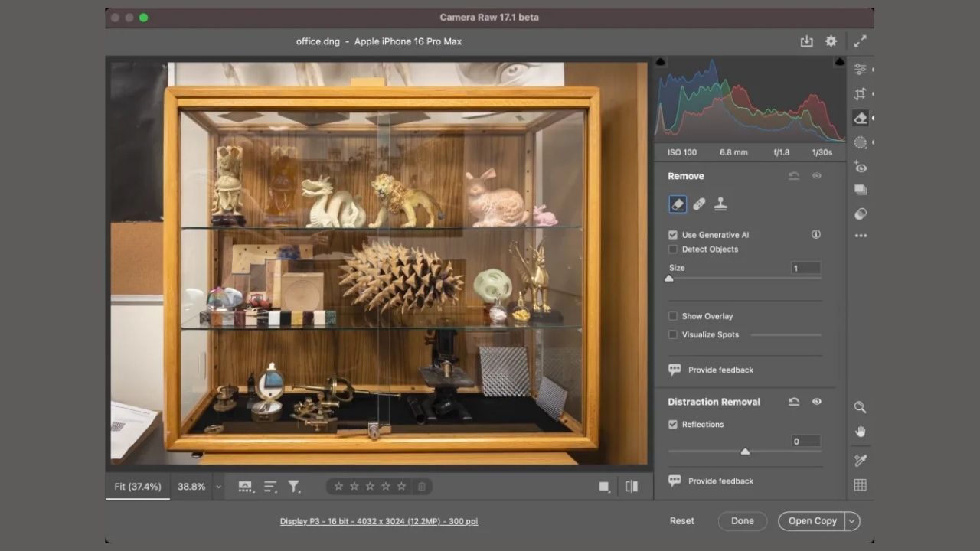This screenshot has height=551, width=980.
Task: Select the Heal tool in Remove panel
Action: tap(699, 204)
